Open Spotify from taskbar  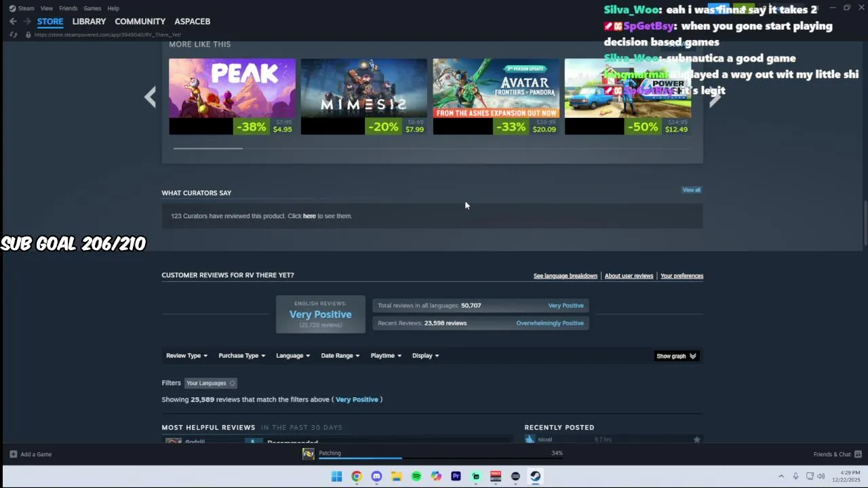point(416,476)
